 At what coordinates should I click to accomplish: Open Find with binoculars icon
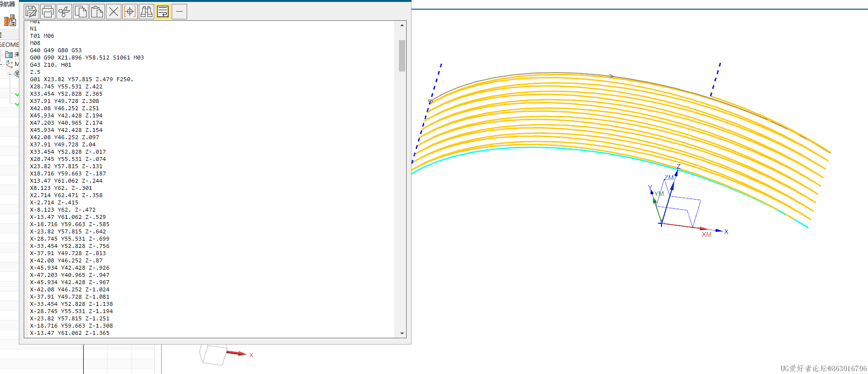(x=147, y=11)
